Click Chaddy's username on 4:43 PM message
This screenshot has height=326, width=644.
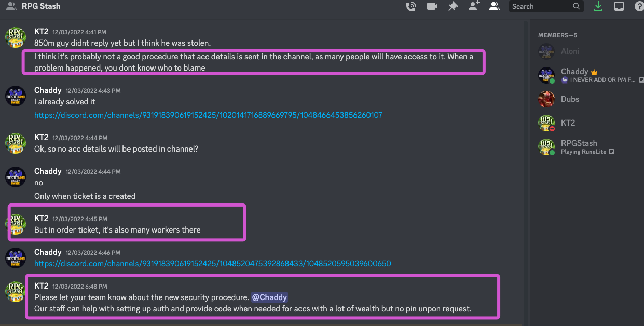click(x=48, y=90)
